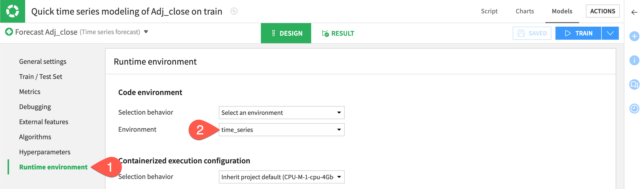Click the Forecast Adj_close task icon
This screenshot has width=644, height=189.
click(x=9, y=32)
